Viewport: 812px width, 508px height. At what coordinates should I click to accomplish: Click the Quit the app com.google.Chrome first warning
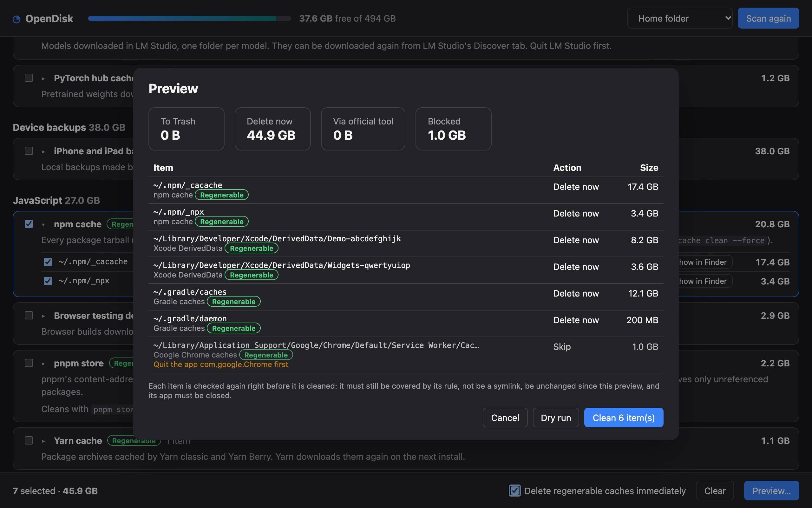coord(221,364)
